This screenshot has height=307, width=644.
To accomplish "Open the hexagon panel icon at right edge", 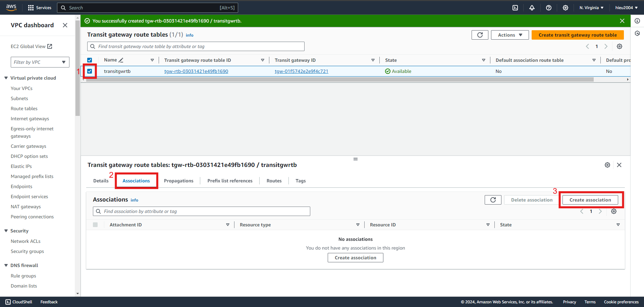I will tap(637, 33).
